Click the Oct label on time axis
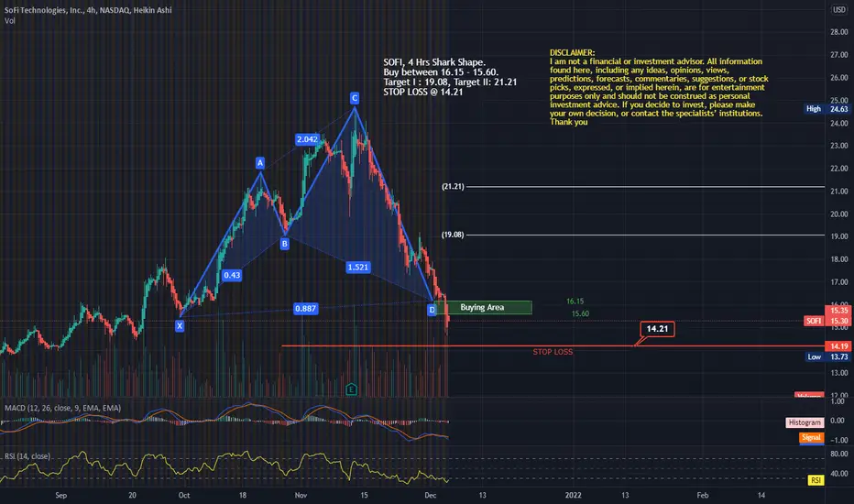854x504 pixels. pos(184,495)
